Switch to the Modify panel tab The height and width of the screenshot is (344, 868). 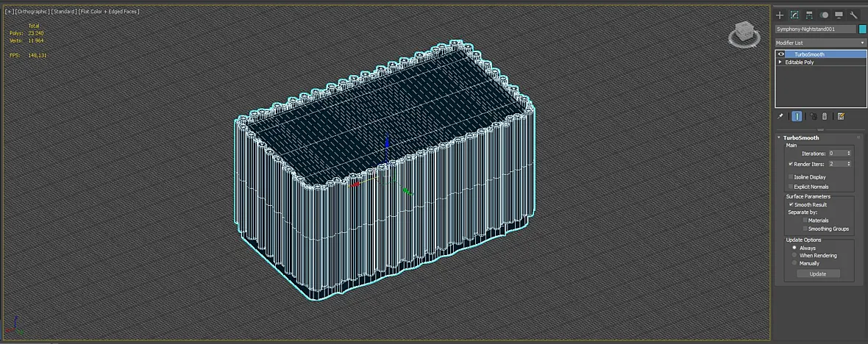click(x=794, y=15)
